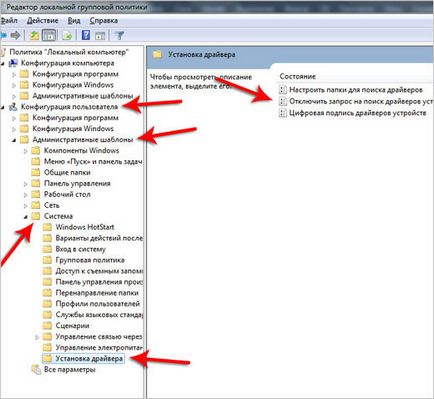The width and height of the screenshot is (434, 399).
Task: Select the Варианты действий после item
Action: tap(99, 238)
